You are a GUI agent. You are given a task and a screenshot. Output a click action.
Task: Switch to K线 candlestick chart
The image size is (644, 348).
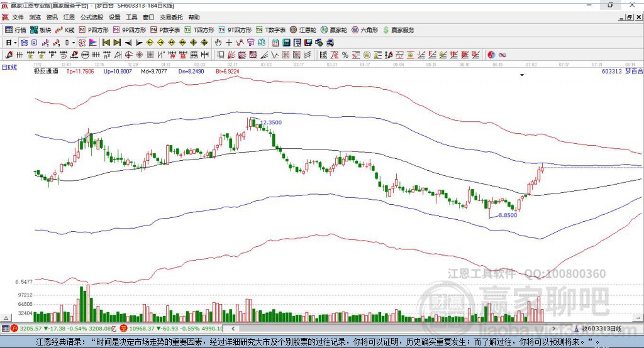coord(65,30)
